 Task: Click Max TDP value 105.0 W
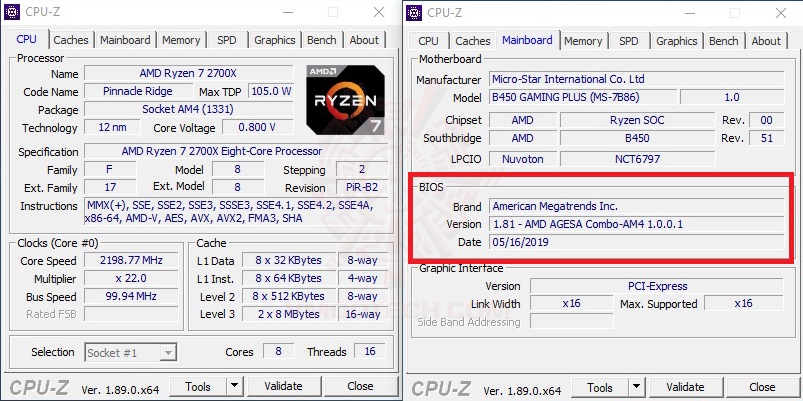(271, 91)
